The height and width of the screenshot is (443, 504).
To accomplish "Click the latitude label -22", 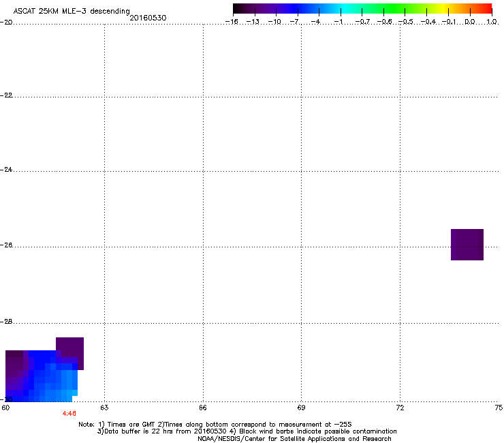I will click(x=6, y=95).
